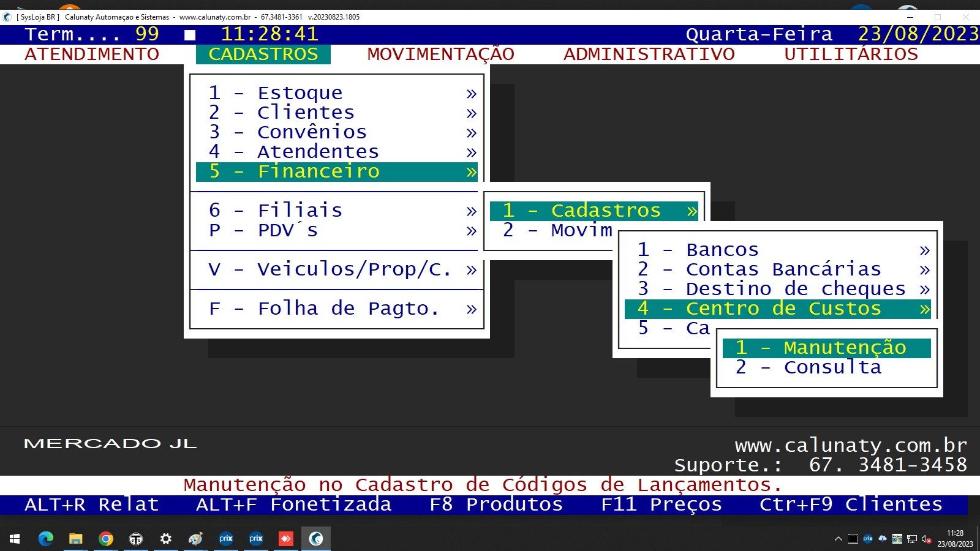Open Microsoft Edge from the taskbar
The image size is (980, 551).
click(46, 539)
